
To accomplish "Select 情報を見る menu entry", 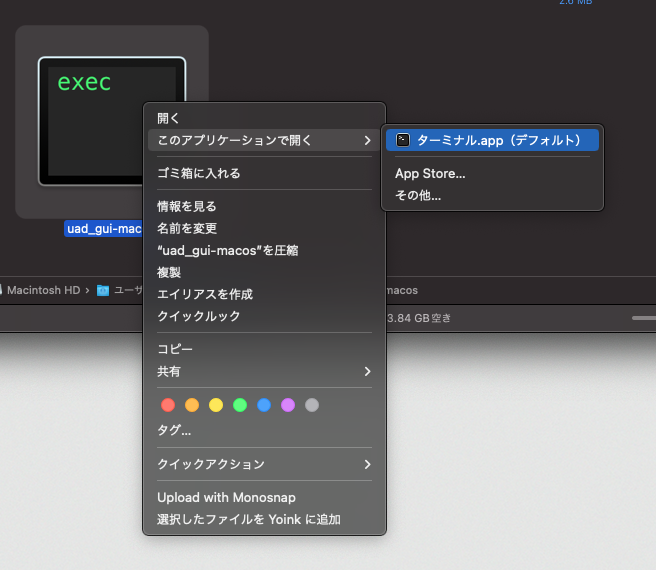I will [187, 206].
